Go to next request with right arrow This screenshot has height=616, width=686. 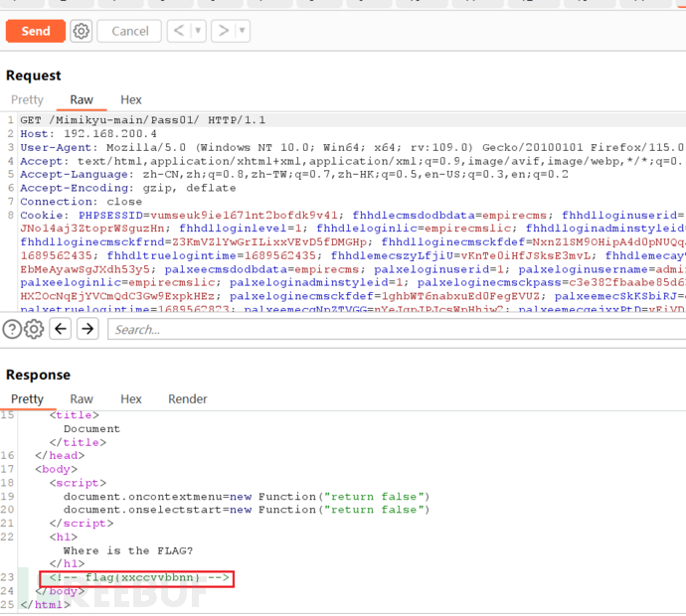click(224, 31)
